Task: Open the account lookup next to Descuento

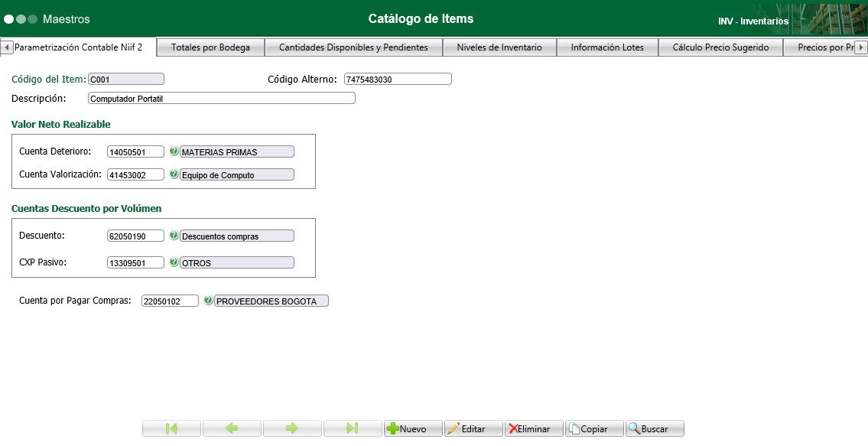Action: 174,235
